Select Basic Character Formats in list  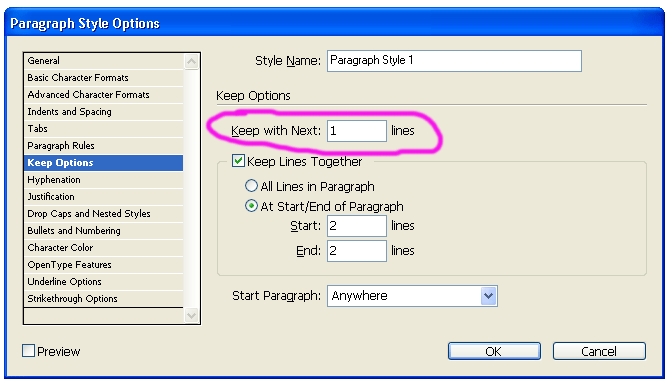click(x=104, y=78)
